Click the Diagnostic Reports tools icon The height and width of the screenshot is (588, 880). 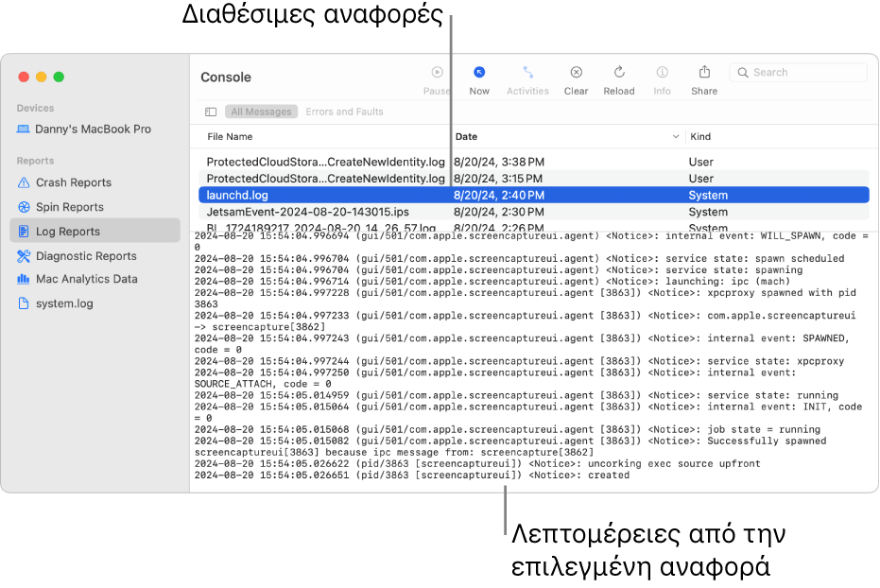pos(24,256)
